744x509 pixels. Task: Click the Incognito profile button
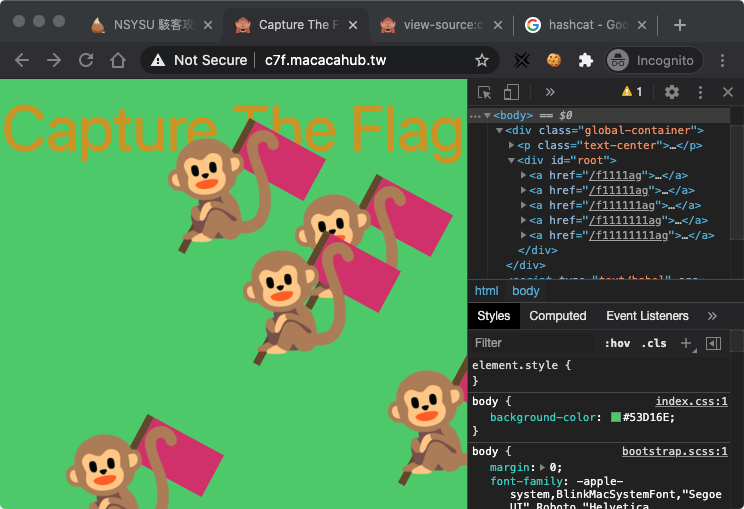[x=653, y=60]
